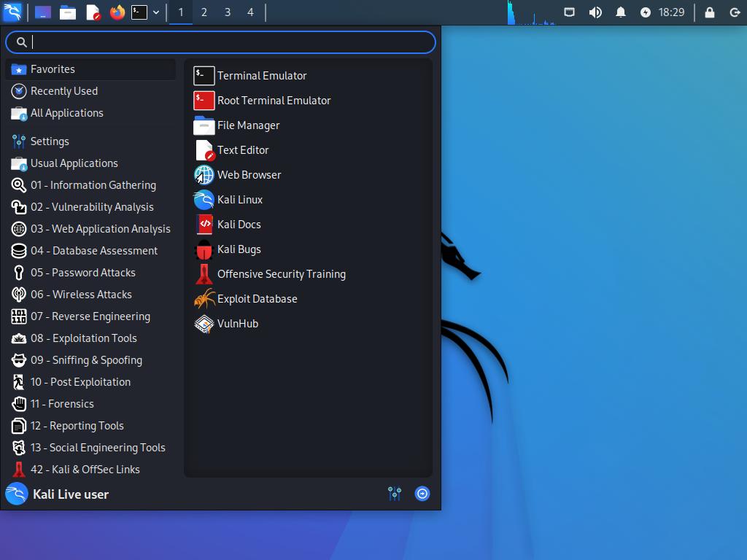Switch to workspace 1
This screenshot has height=560, width=747.
click(181, 12)
